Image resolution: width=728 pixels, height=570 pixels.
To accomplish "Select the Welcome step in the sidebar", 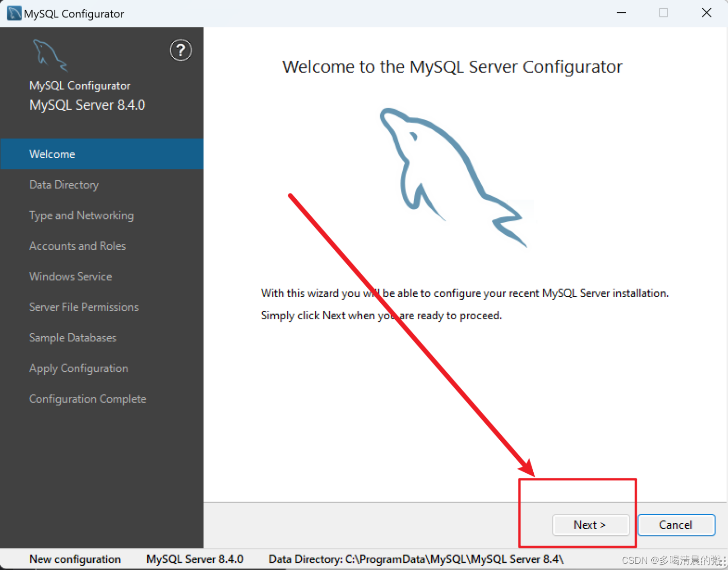I will (102, 154).
